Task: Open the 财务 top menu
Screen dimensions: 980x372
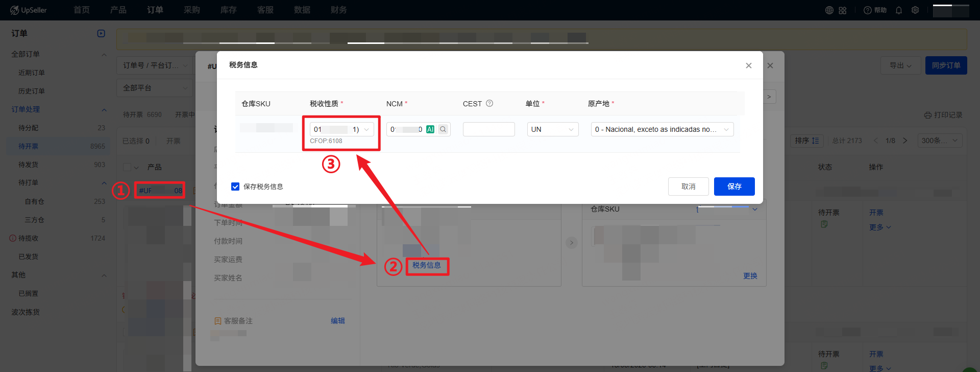Action: (x=338, y=10)
